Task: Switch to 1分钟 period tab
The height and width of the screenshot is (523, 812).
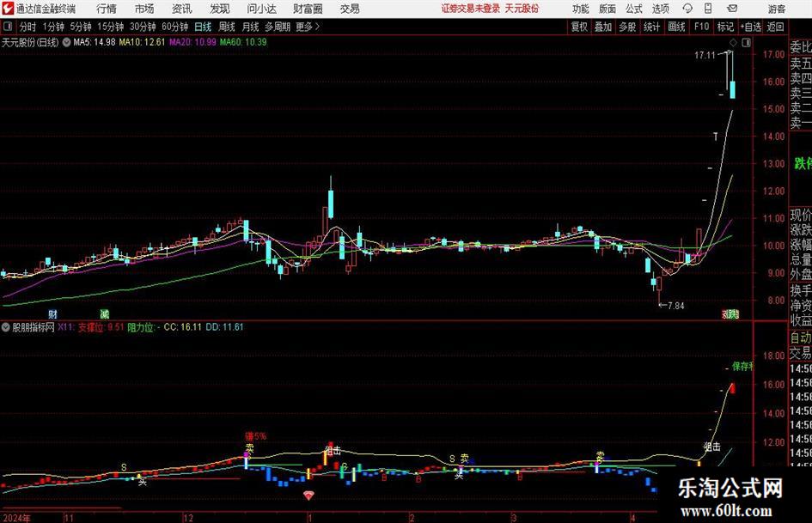Action: pos(52,27)
